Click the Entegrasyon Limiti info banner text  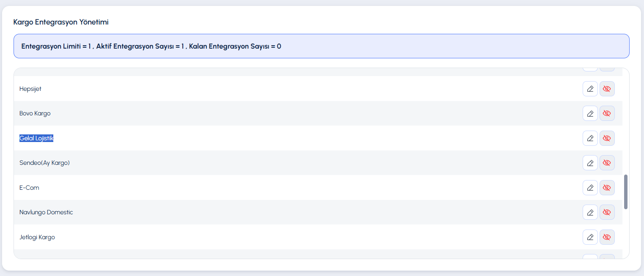(x=151, y=46)
